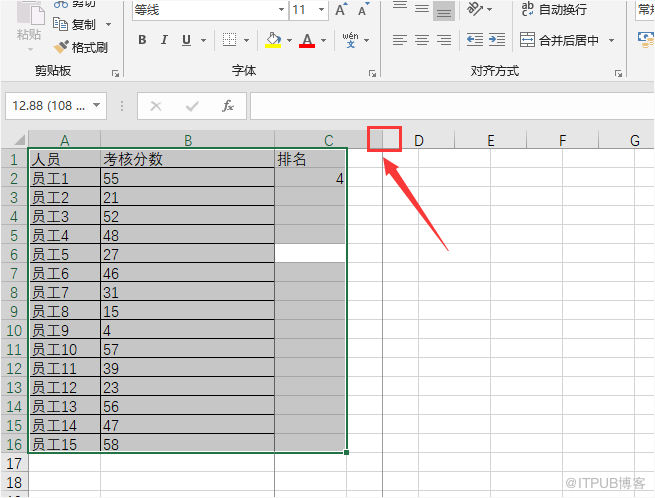The height and width of the screenshot is (498, 655).
Task: Click the 复制 copy button
Action: [75, 25]
